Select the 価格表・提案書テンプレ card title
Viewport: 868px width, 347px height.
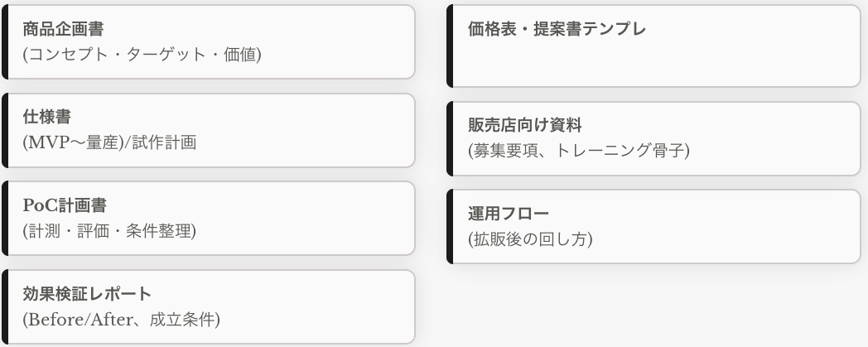click(x=557, y=30)
